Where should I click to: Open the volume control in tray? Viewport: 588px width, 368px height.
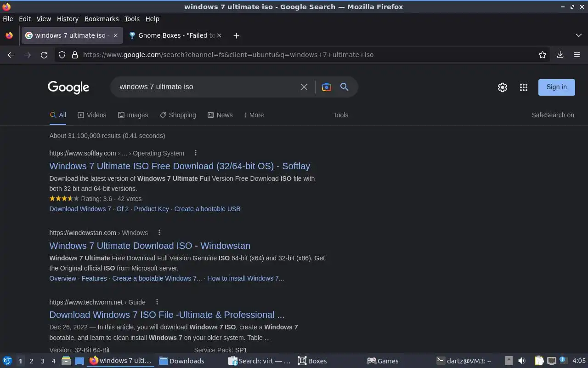pos(522,361)
